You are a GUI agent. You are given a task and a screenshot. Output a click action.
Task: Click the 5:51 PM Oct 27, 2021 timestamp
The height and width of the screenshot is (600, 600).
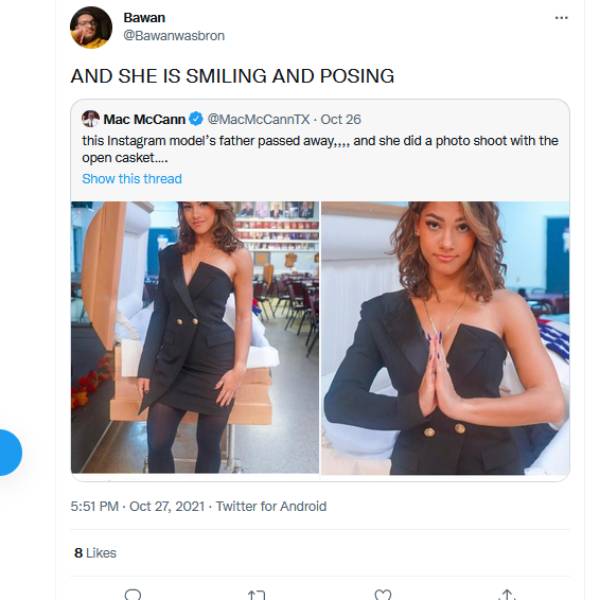click(138, 507)
